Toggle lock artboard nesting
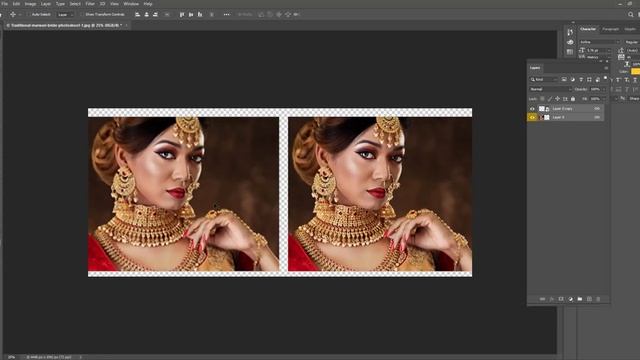 point(565,99)
